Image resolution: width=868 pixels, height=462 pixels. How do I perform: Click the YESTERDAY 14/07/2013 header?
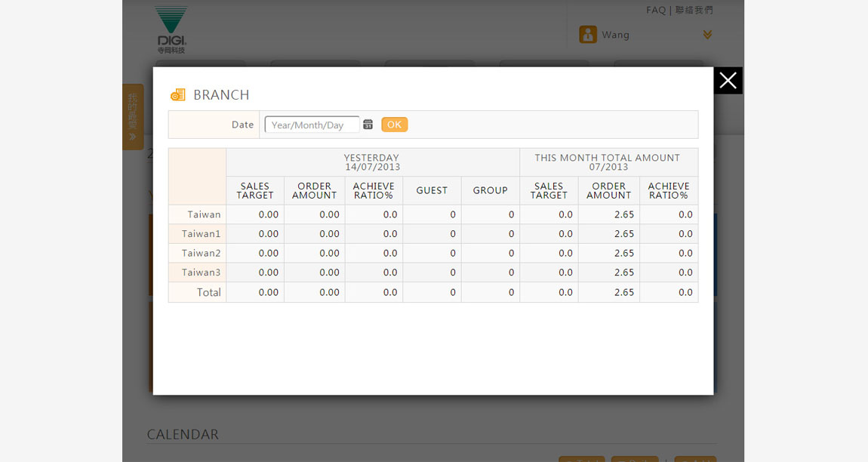click(372, 162)
